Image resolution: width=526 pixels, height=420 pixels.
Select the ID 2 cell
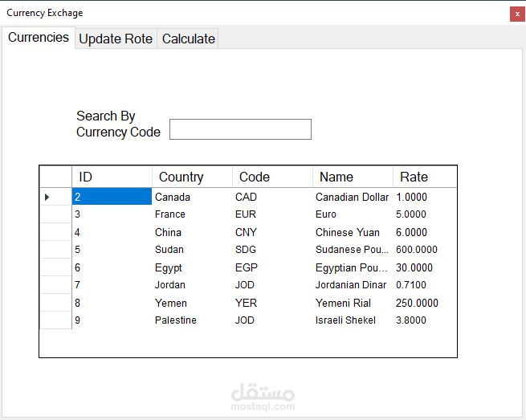click(x=112, y=197)
